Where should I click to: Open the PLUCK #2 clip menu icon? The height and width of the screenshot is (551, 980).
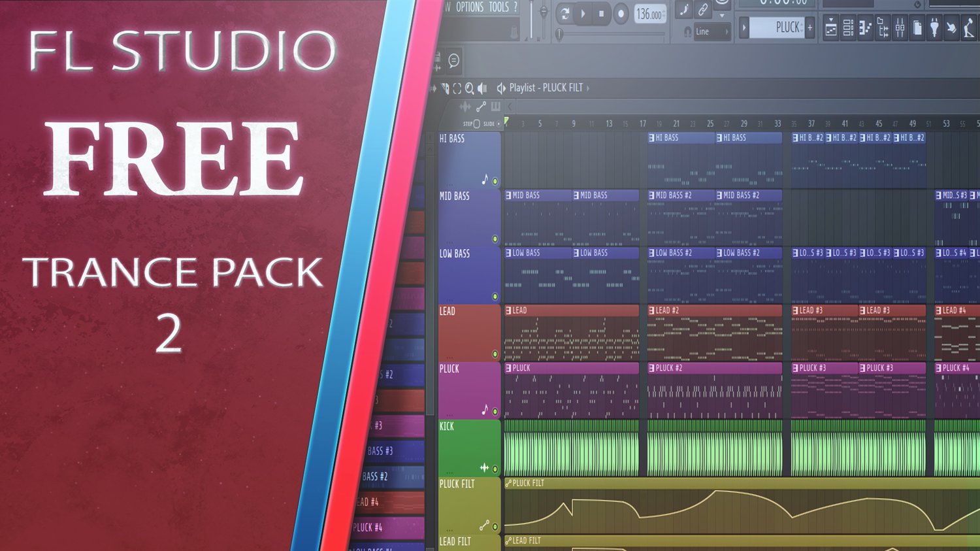tap(651, 368)
